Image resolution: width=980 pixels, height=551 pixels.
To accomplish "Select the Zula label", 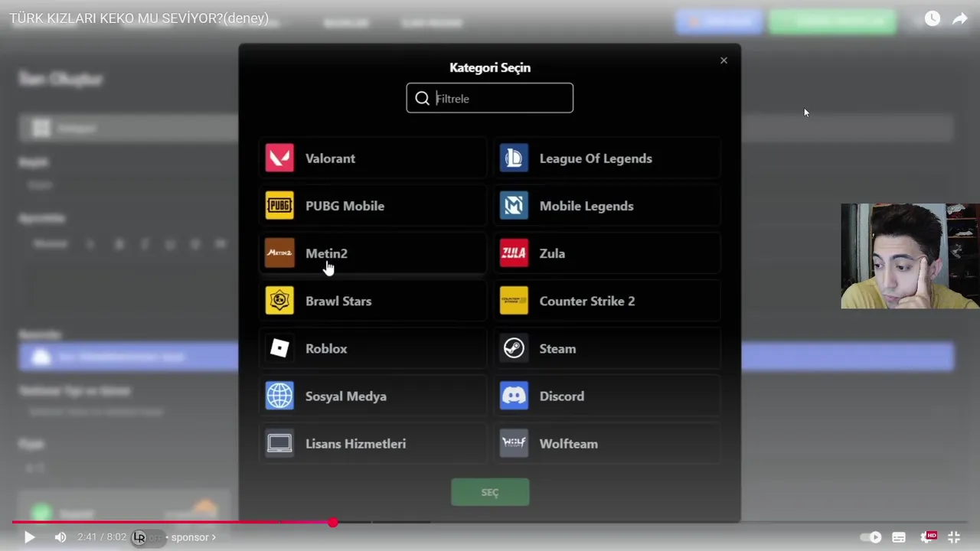I will [x=552, y=253].
